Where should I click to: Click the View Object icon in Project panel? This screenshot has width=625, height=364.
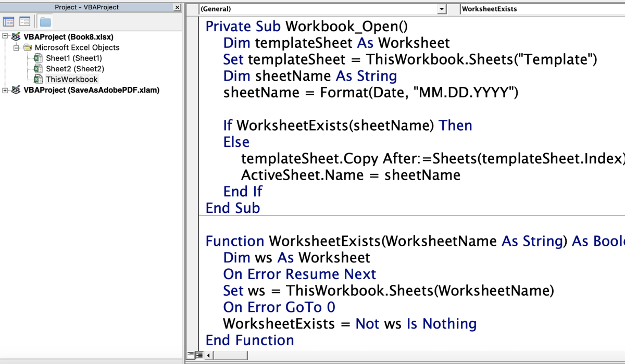[24, 21]
